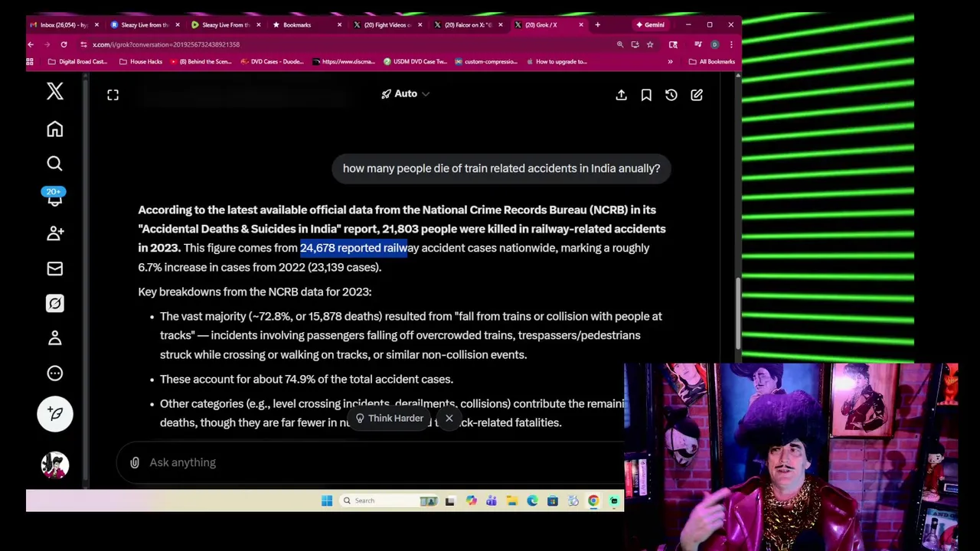Click the user question message bubble
This screenshot has width=980, height=551.
coord(501,168)
